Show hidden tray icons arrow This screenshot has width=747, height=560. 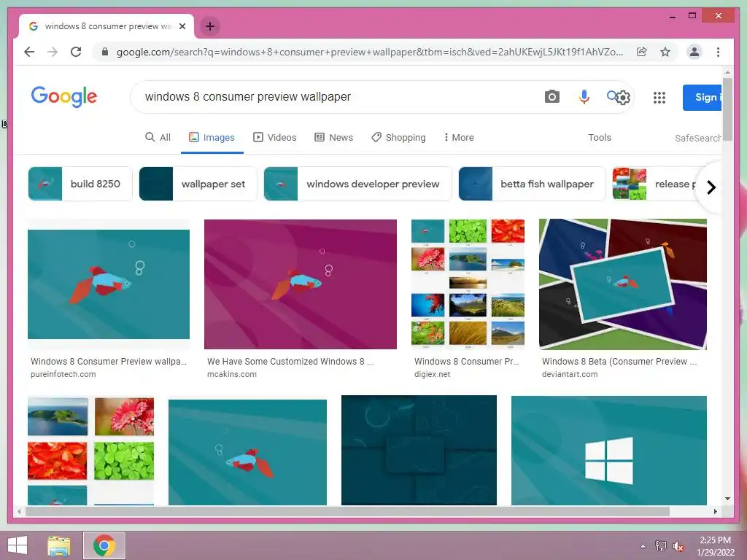click(x=643, y=546)
